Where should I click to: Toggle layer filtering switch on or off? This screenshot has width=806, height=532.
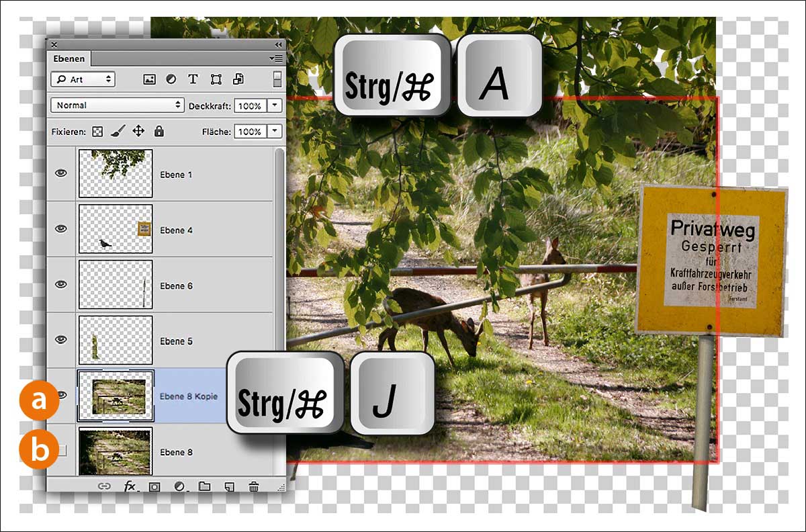click(x=277, y=79)
